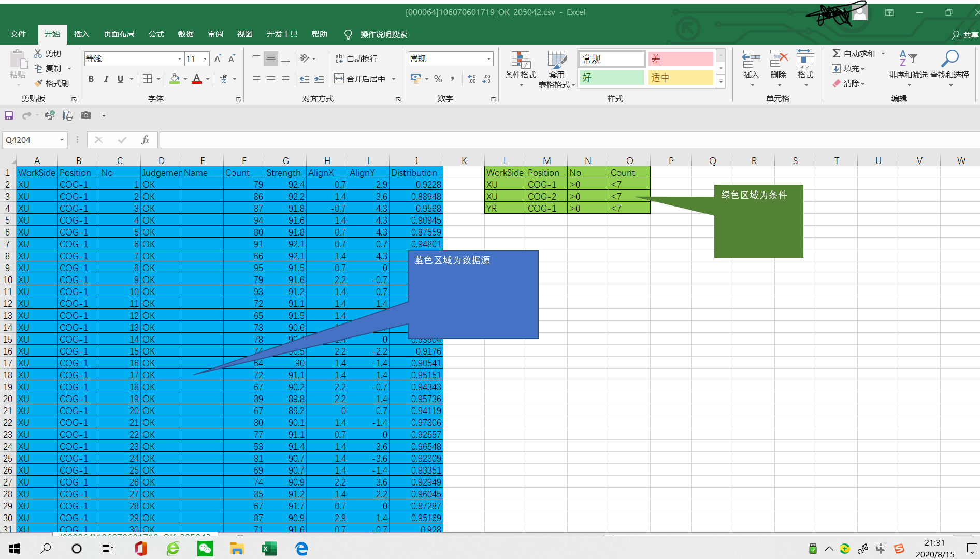This screenshot has height=559, width=980.
Task: Click Delete cells (删除) icon
Action: coord(779,60)
